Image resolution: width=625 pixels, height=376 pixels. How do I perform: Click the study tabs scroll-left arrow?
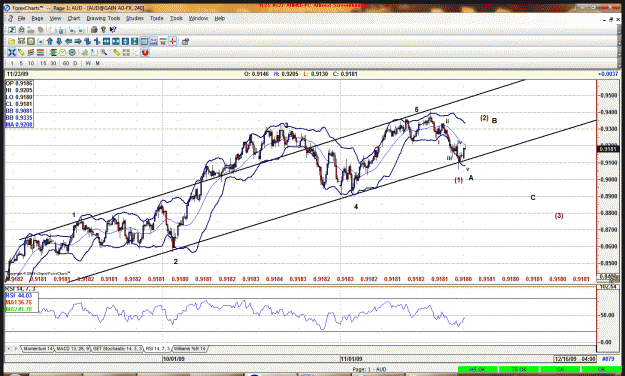pos(9,349)
